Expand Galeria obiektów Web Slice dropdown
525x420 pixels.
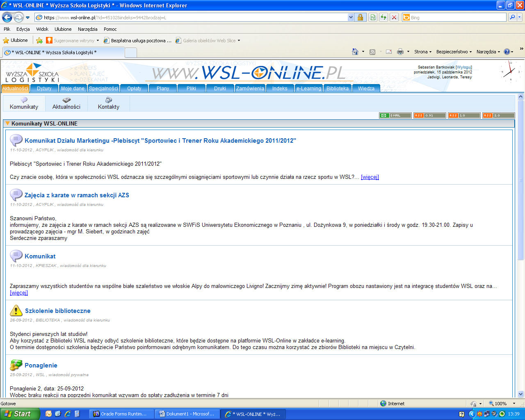click(239, 41)
